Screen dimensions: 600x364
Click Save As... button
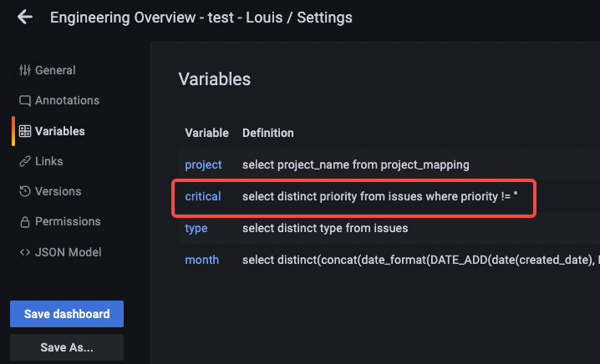pos(67,347)
